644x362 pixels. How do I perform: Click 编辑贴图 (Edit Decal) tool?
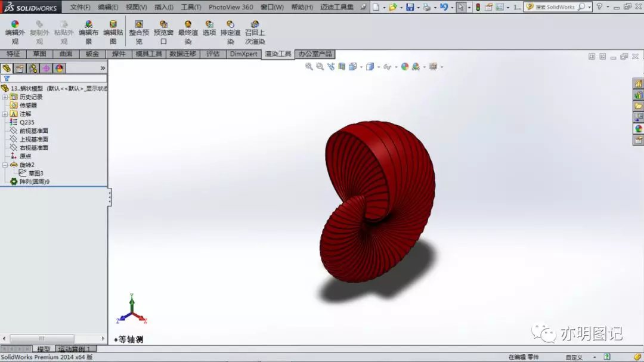point(113,32)
